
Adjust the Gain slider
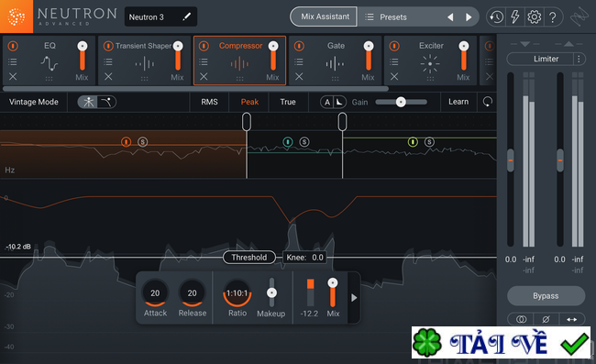click(401, 102)
